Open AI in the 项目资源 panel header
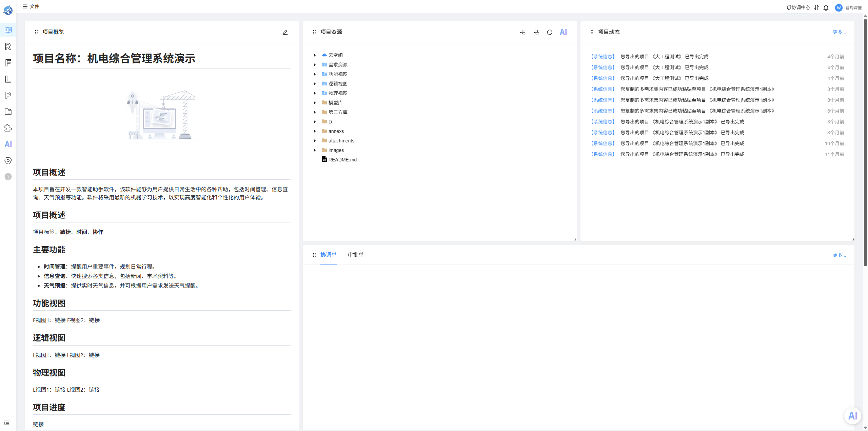Viewport: 868px width, 431px height. (x=563, y=32)
